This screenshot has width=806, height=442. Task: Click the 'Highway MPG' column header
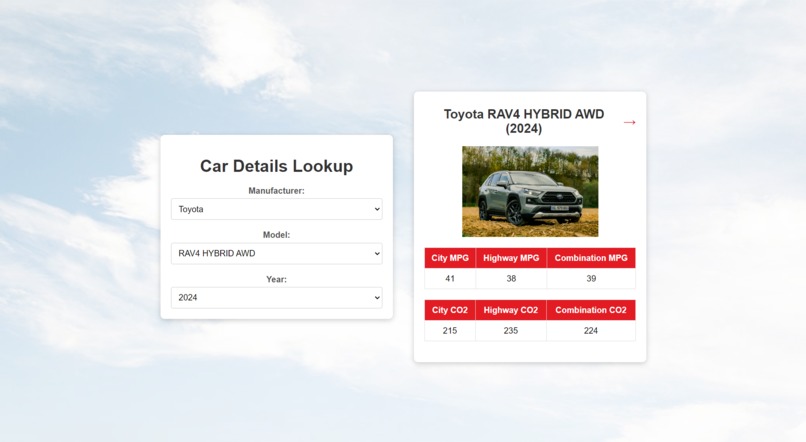coord(511,258)
